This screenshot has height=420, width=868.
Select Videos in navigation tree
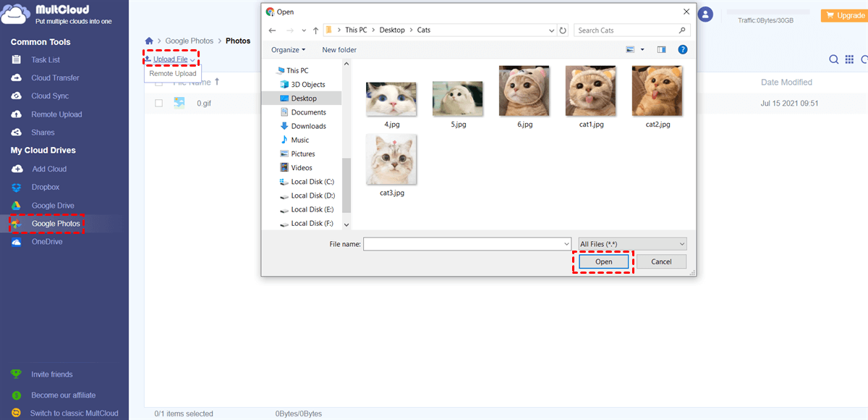296,167
